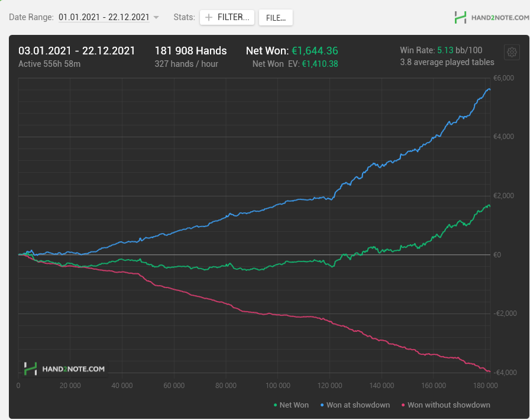This screenshot has width=530, height=420.
Task: Click the Net Won €1,644.36 value
Action: tap(315, 51)
